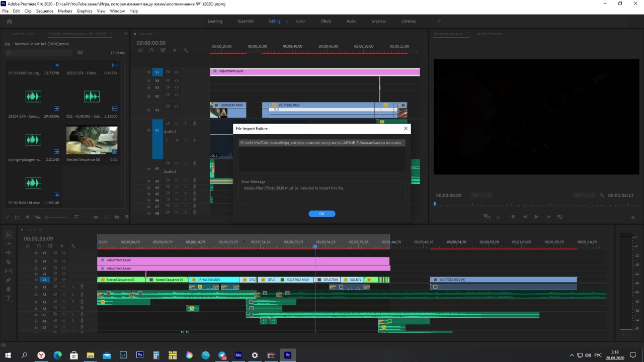Open Telegram from taskbar
The height and width of the screenshot is (362, 644).
(222, 355)
